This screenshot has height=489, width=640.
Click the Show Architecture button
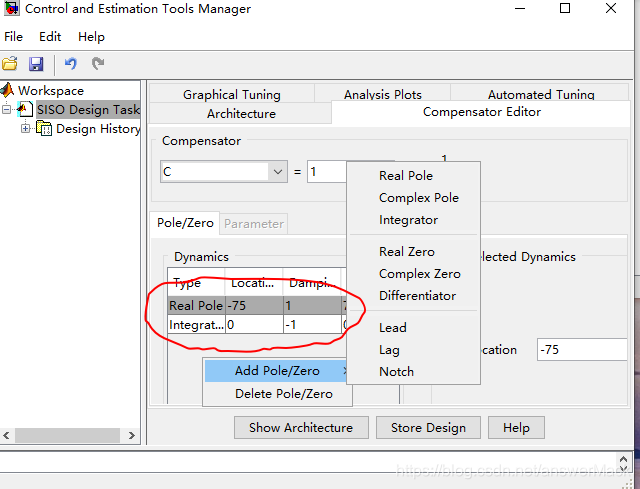click(x=301, y=427)
